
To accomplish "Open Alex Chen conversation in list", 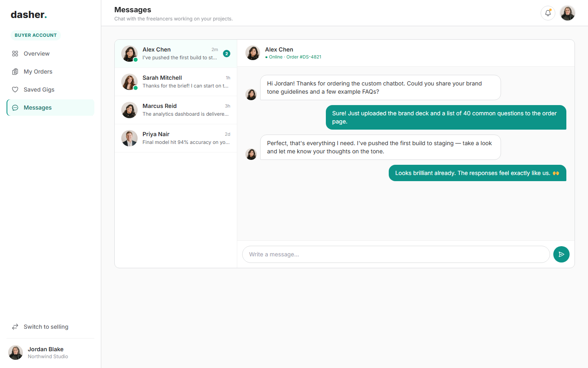I will [x=176, y=54].
